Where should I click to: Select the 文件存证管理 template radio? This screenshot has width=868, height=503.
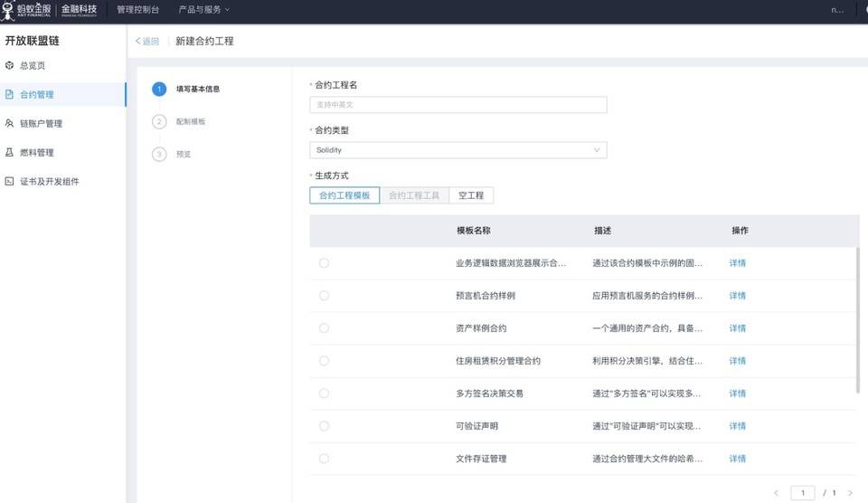coord(324,459)
